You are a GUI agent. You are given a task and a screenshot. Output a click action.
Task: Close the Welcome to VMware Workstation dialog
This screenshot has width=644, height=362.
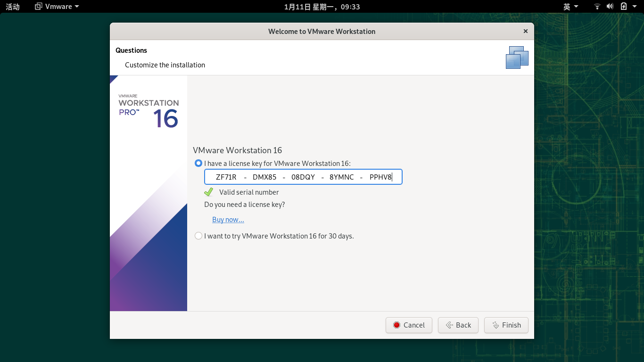click(525, 31)
